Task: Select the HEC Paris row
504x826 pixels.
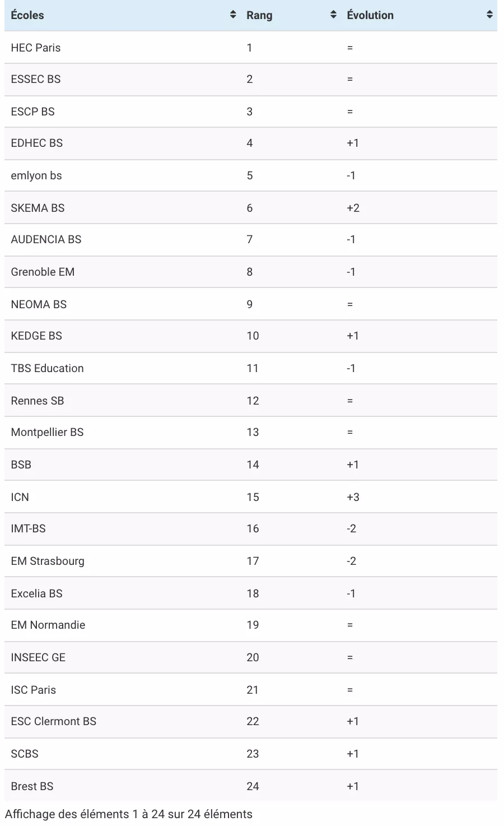Action: point(251,48)
